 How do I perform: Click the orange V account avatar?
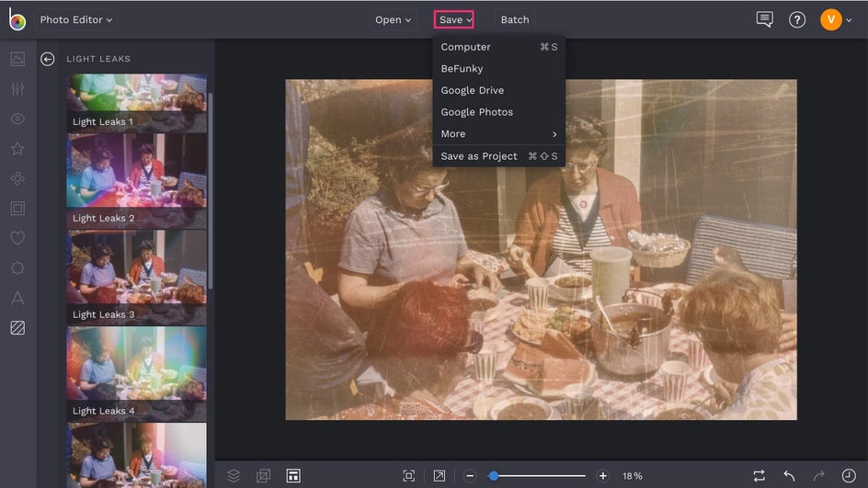pyautogui.click(x=831, y=20)
